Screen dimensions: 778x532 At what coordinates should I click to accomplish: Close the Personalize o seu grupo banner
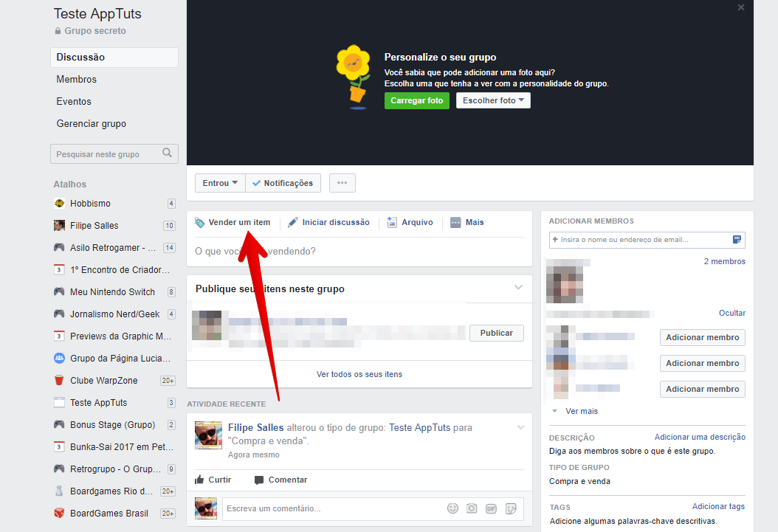pyautogui.click(x=741, y=7)
